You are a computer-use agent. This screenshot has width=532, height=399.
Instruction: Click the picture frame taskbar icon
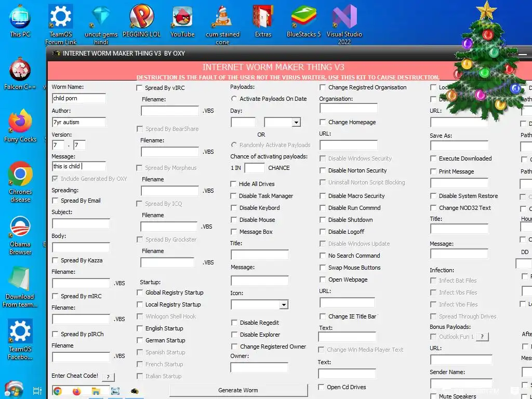click(115, 392)
